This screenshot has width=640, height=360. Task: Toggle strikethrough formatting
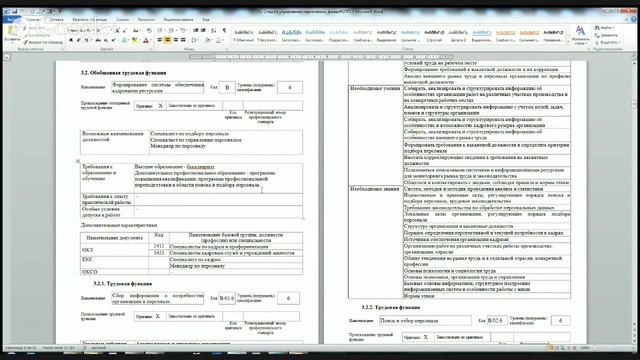coord(98,40)
